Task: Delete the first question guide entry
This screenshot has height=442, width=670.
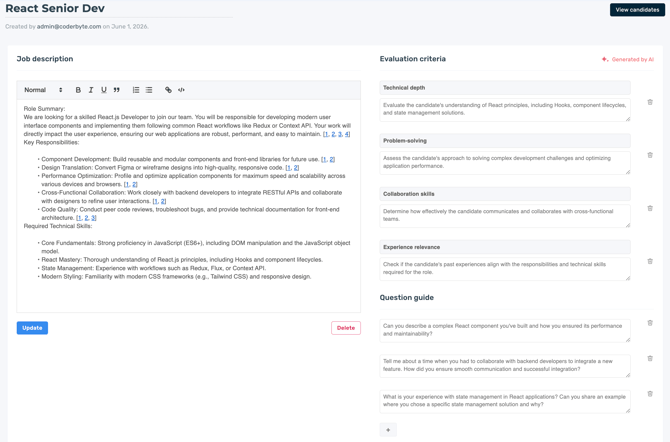Action: 650,323
